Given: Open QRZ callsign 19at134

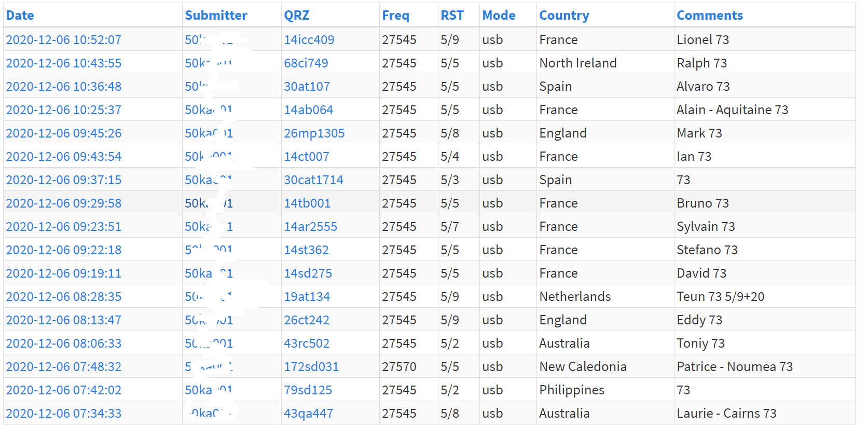Looking at the screenshot, I should click(307, 296).
